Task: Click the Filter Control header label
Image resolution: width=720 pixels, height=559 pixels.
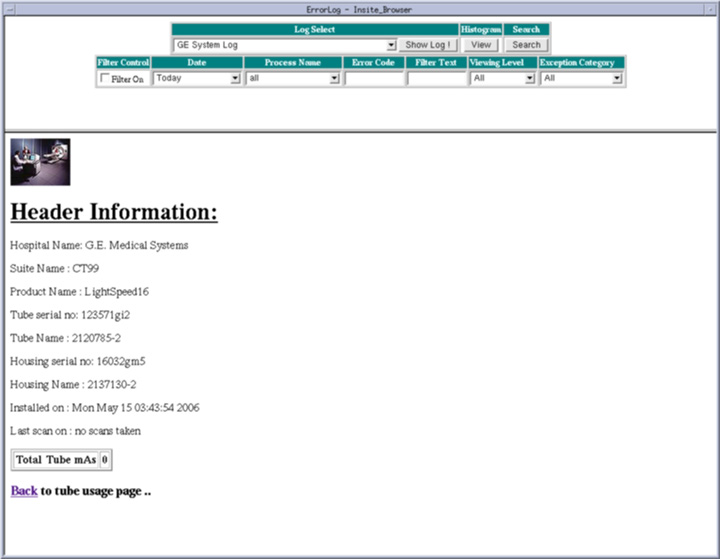Action: (x=123, y=62)
